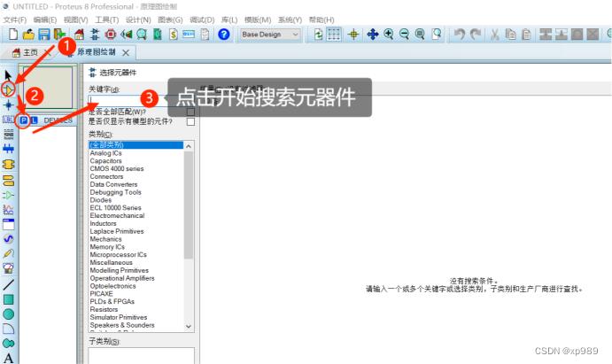Click the subcategory list box

pos(142,355)
